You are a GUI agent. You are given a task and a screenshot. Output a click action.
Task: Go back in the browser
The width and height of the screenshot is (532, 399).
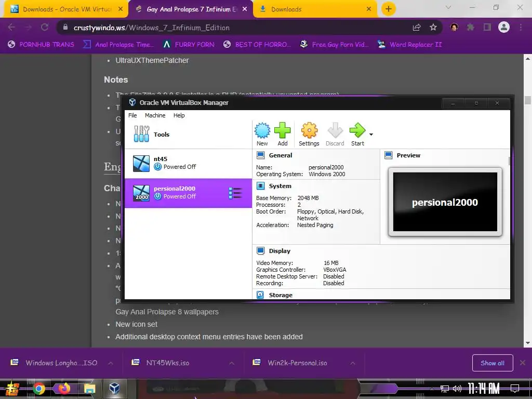11,28
